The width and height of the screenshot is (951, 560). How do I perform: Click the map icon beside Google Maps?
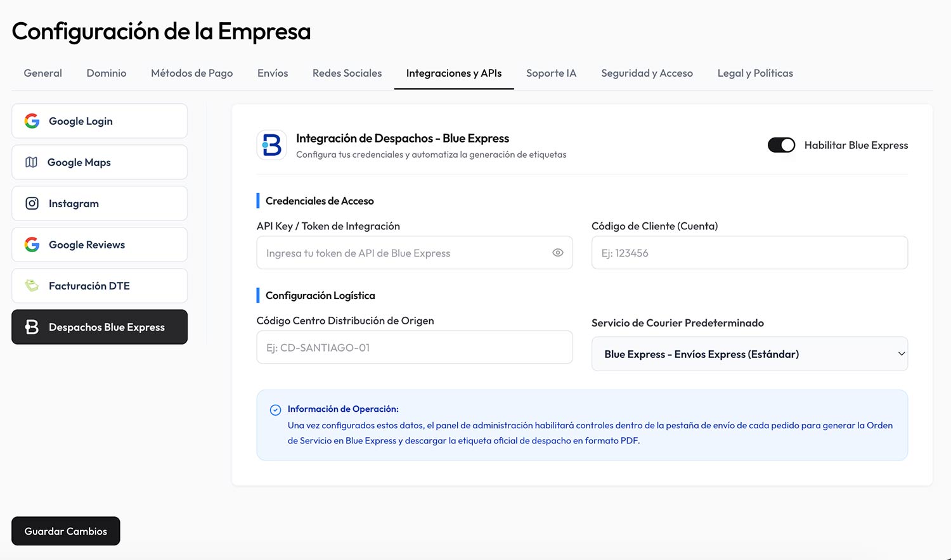coord(31,162)
